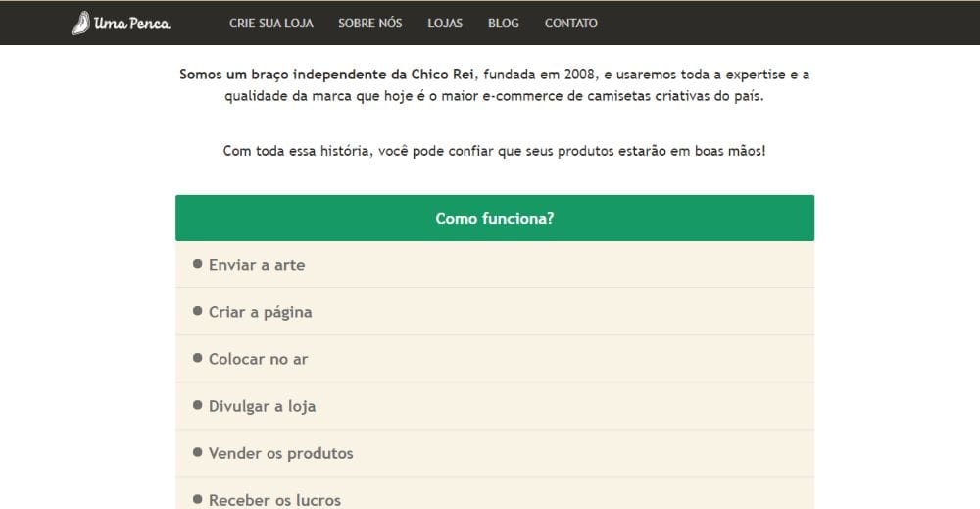Open the CONTATO navigation link
Image resolution: width=980 pixels, height=509 pixels.
click(x=570, y=23)
